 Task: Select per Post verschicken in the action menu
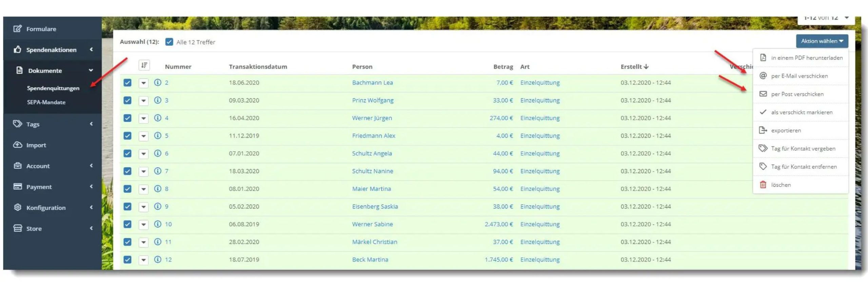click(797, 94)
